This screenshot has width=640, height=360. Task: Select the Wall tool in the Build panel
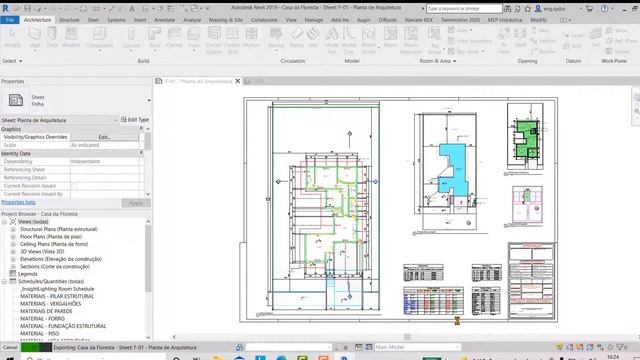35,37
